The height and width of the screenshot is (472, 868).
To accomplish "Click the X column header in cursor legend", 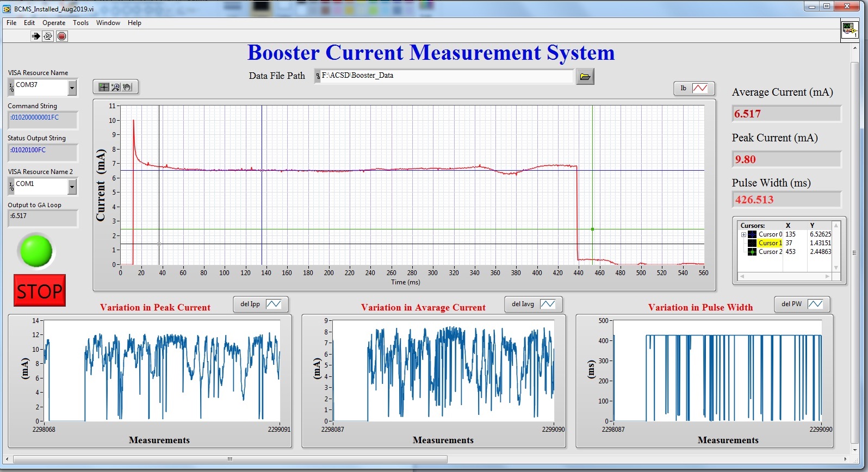I will tap(788, 225).
